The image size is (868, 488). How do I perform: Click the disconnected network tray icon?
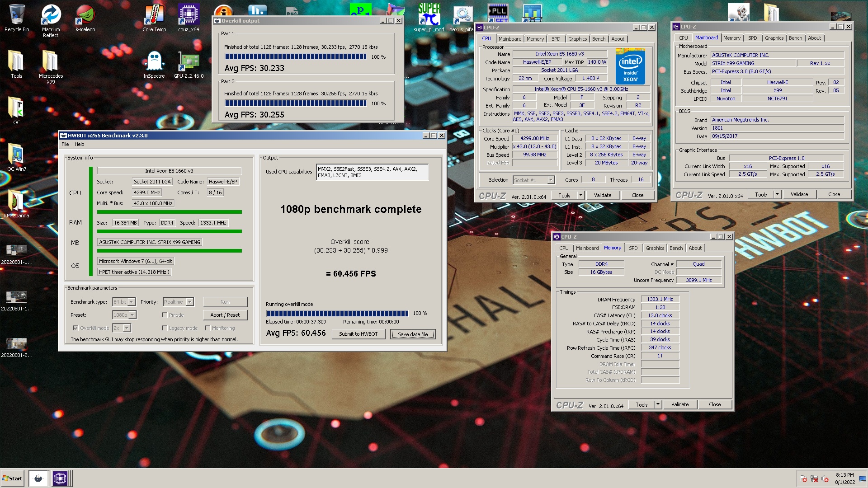tap(814, 479)
